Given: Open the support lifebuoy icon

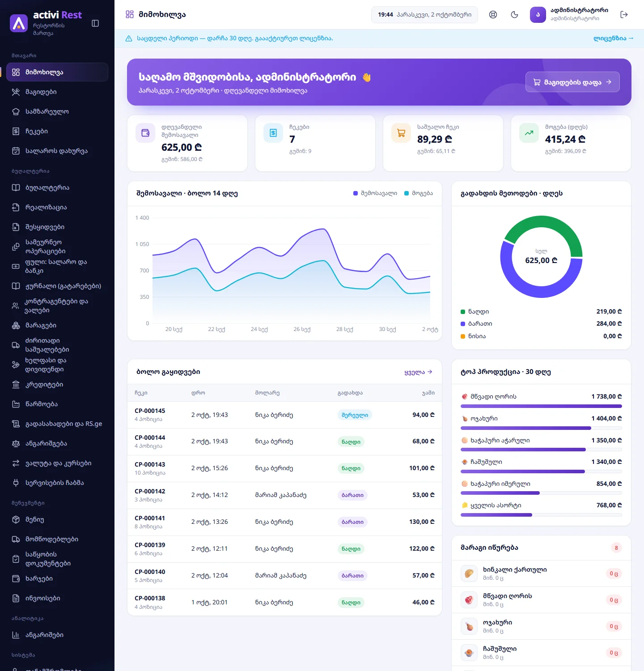Looking at the screenshot, I should (493, 15).
